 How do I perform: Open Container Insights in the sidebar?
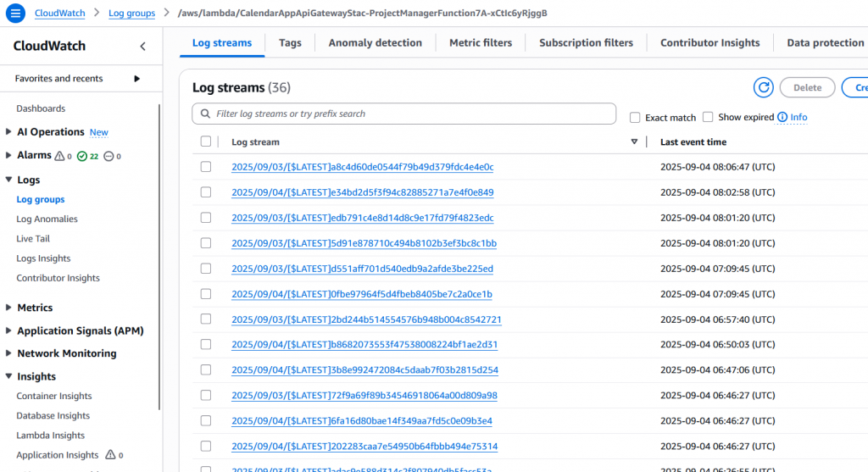tap(54, 396)
